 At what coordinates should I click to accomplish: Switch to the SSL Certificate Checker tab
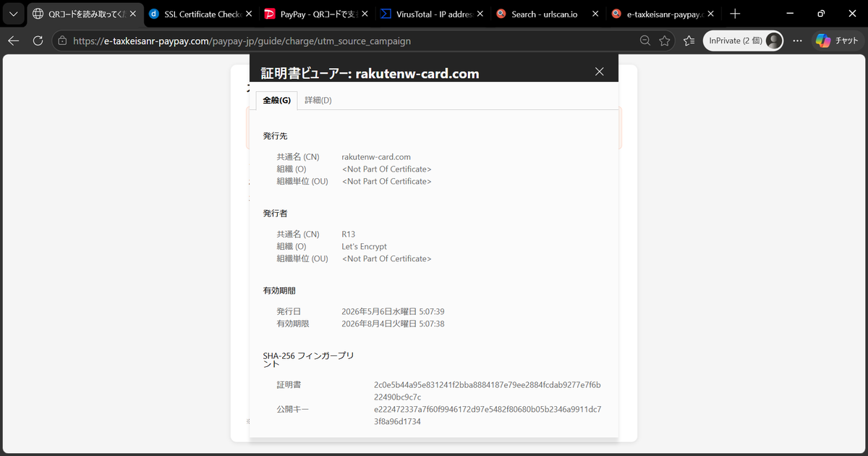(x=200, y=14)
